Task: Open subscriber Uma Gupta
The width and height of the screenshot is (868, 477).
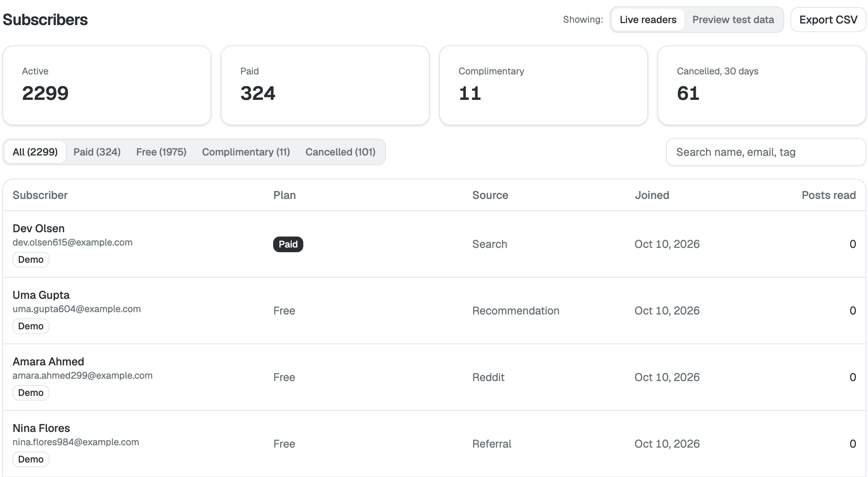Action: 41,295
